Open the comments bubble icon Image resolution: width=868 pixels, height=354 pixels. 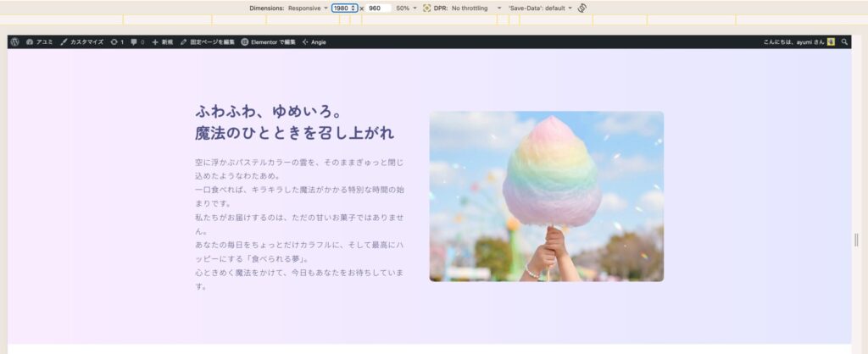click(x=136, y=41)
